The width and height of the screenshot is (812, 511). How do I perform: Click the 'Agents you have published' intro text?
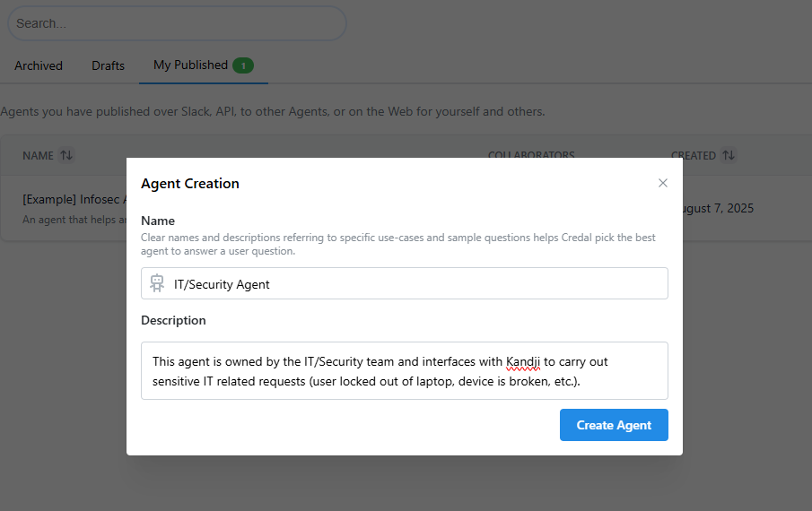pyautogui.click(x=273, y=112)
